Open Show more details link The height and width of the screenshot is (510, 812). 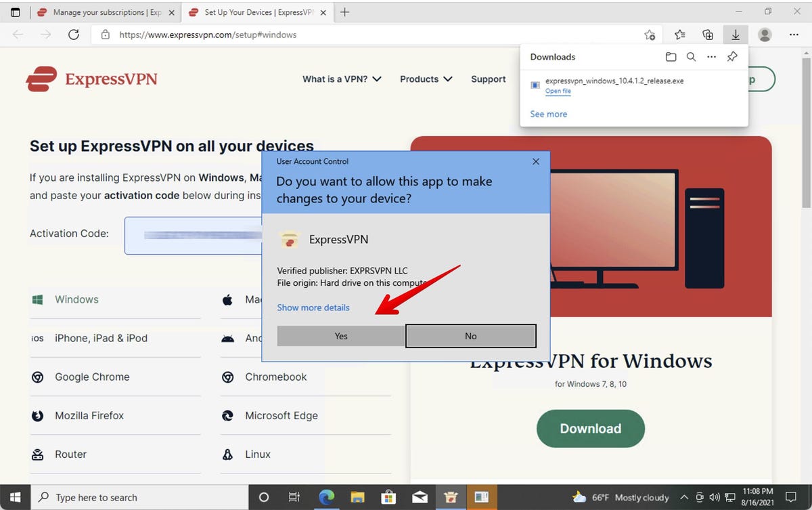[313, 307]
